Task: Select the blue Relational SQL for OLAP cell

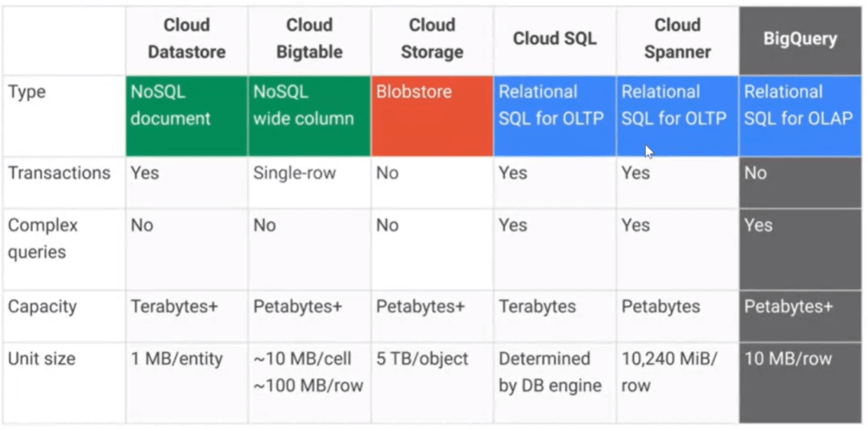Action: [800, 115]
